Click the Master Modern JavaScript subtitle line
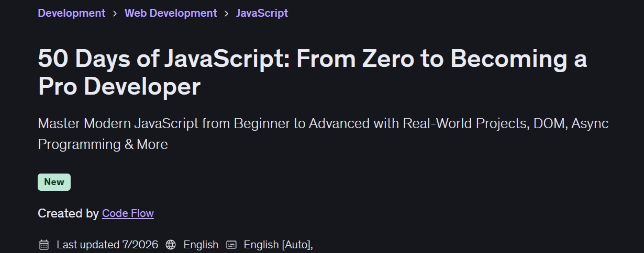 323,124
